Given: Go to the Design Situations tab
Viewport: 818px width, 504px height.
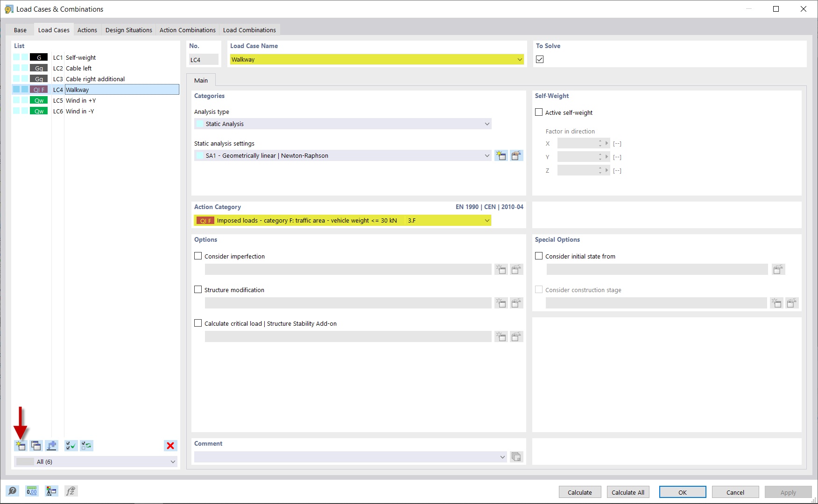Looking at the screenshot, I should pyautogui.click(x=129, y=30).
